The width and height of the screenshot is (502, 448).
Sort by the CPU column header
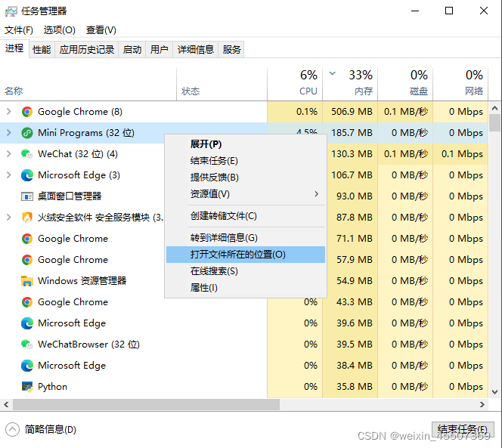[295, 85]
